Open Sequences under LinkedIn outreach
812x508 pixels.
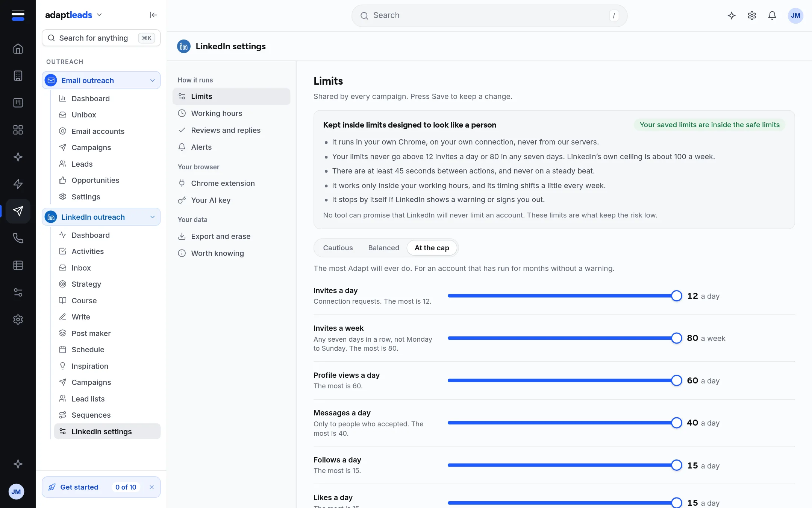pyautogui.click(x=107, y=415)
